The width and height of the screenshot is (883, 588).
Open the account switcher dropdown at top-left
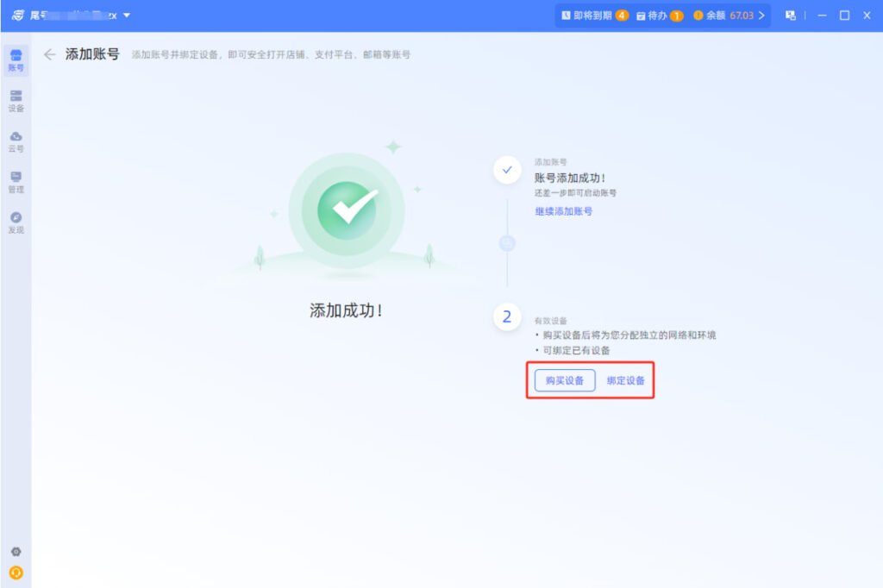[x=125, y=15]
